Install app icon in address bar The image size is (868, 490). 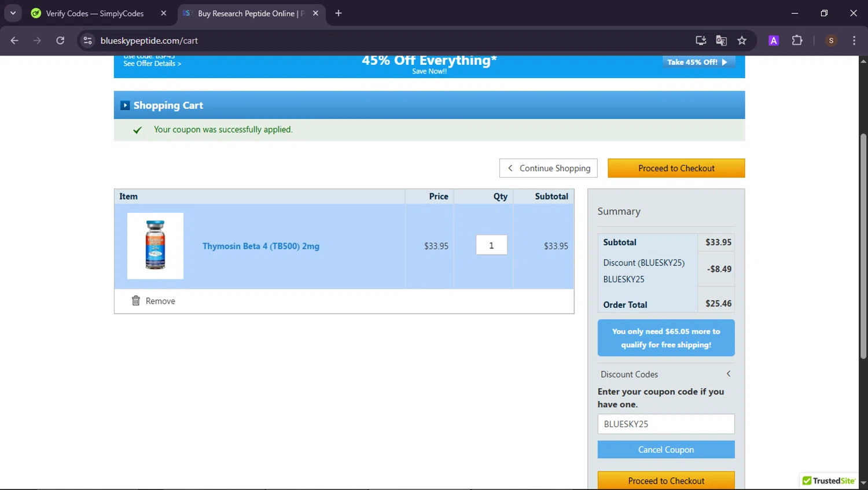pyautogui.click(x=701, y=40)
